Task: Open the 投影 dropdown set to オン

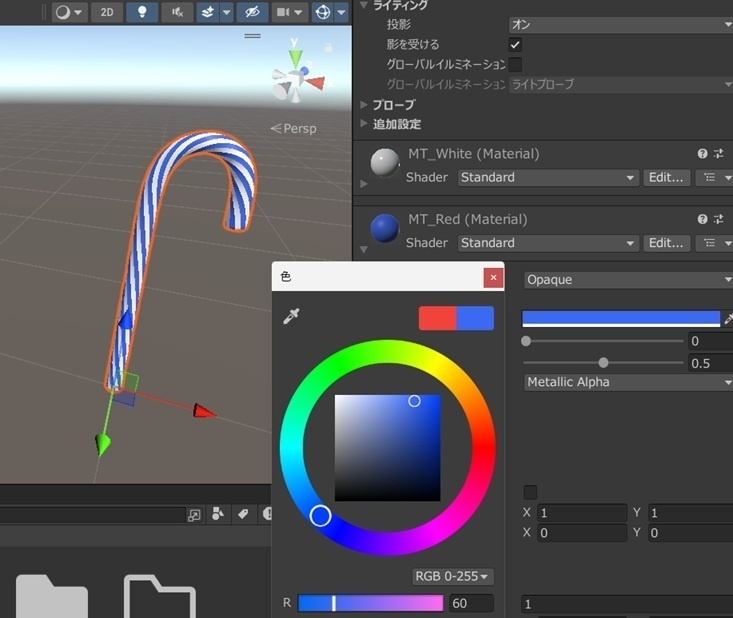Action: pyautogui.click(x=621, y=25)
